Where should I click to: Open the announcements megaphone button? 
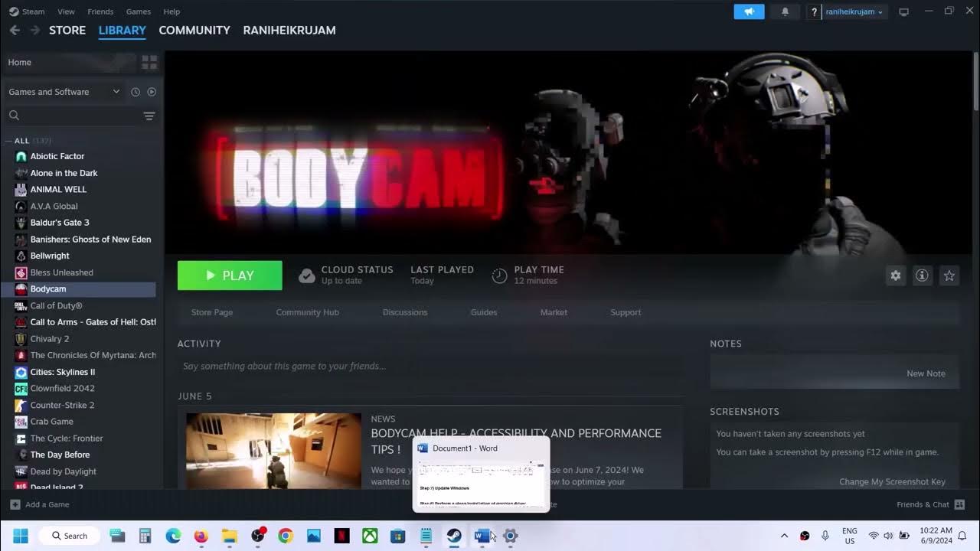click(749, 11)
